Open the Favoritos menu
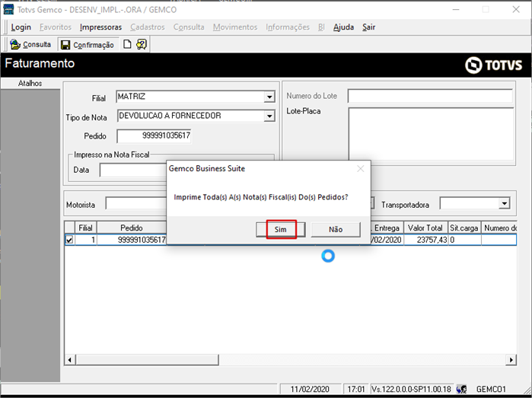The width and height of the screenshot is (532, 398). pyautogui.click(x=56, y=27)
